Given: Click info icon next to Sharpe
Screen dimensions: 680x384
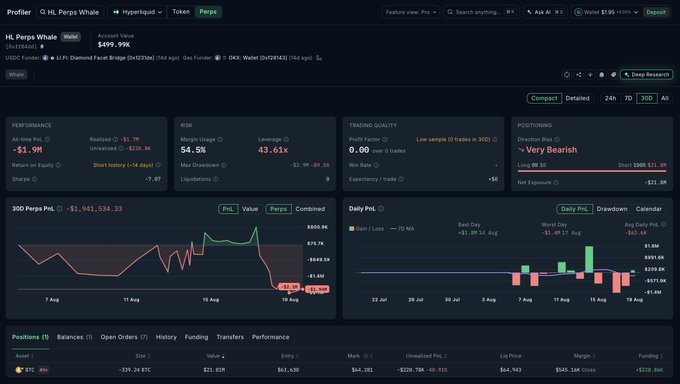Looking at the screenshot, I should click(x=34, y=179).
